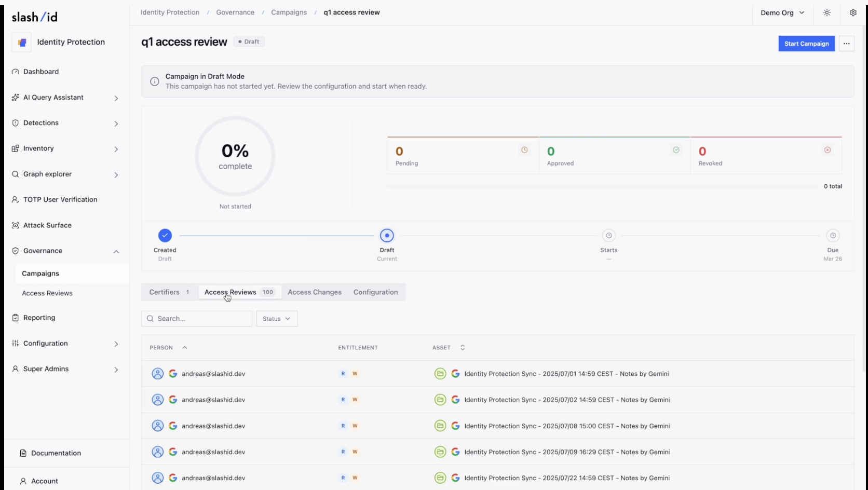Image resolution: width=868 pixels, height=490 pixels.
Task: Click the Start Campaign button
Action: click(806, 44)
